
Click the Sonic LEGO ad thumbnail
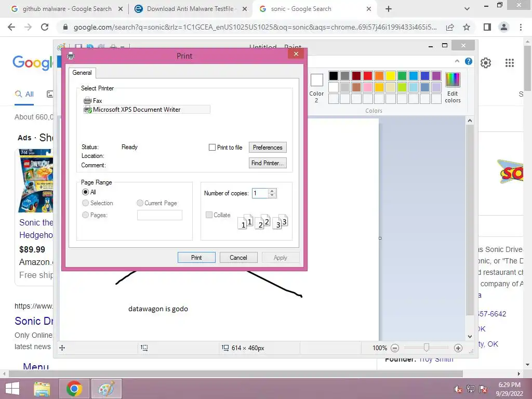point(36,180)
